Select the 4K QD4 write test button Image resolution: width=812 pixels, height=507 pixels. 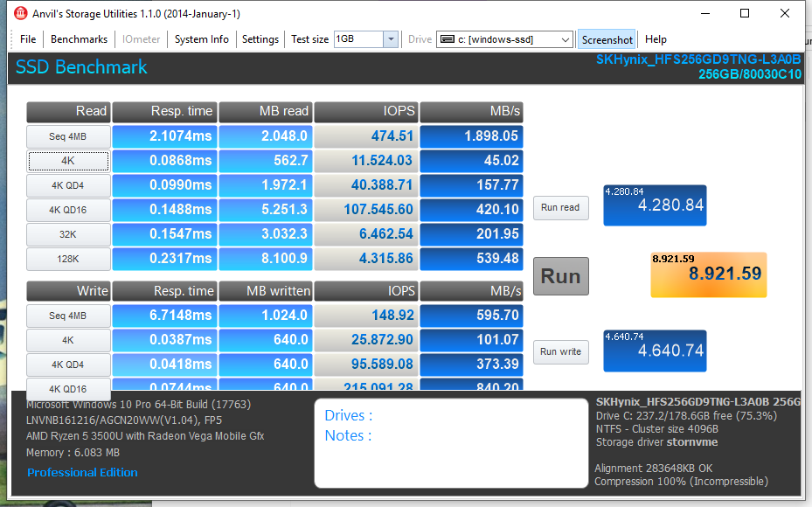68,365
